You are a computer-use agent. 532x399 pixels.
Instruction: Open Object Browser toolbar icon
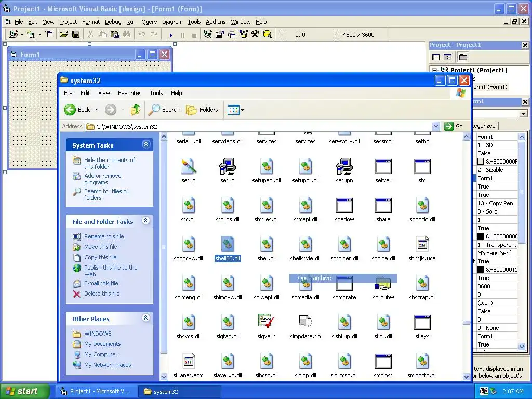pos(244,35)
